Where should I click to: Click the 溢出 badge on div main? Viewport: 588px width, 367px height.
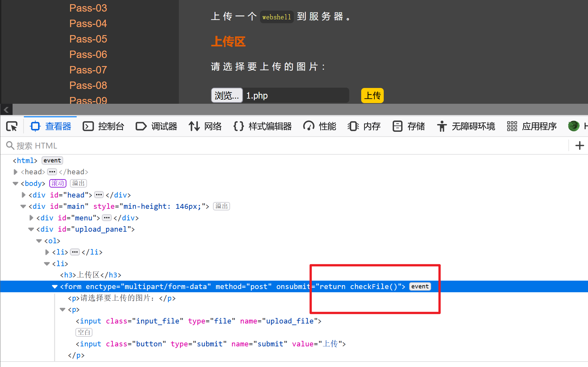[221, 206]
